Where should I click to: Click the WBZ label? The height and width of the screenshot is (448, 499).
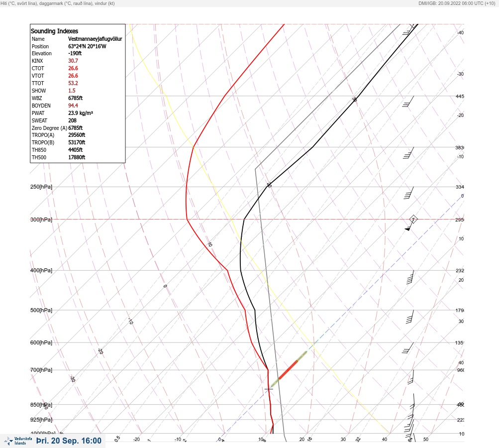[37, 98]
